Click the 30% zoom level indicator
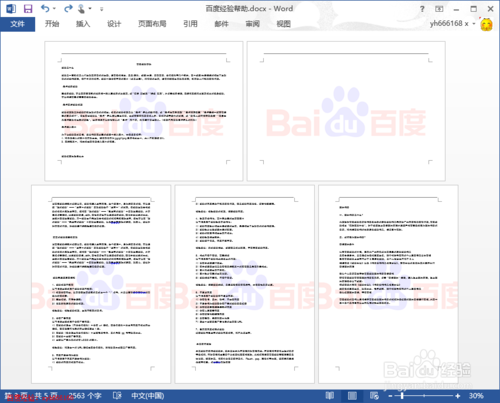The height and width of the screenshot is (403, 500). [x=476, y=396]
